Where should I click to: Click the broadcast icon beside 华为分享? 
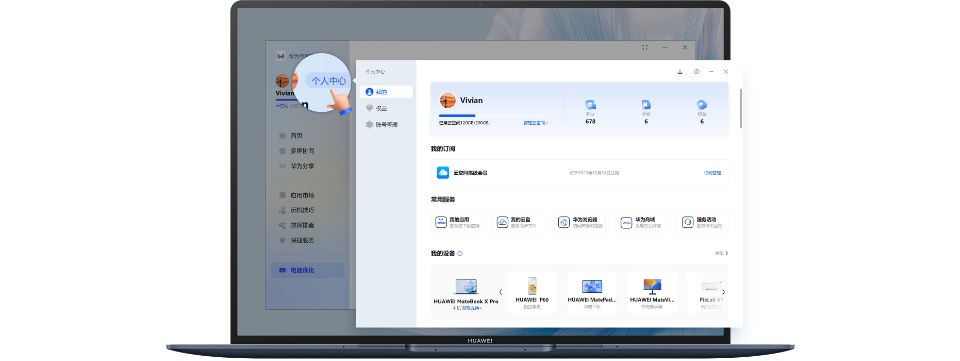(282, 166)
